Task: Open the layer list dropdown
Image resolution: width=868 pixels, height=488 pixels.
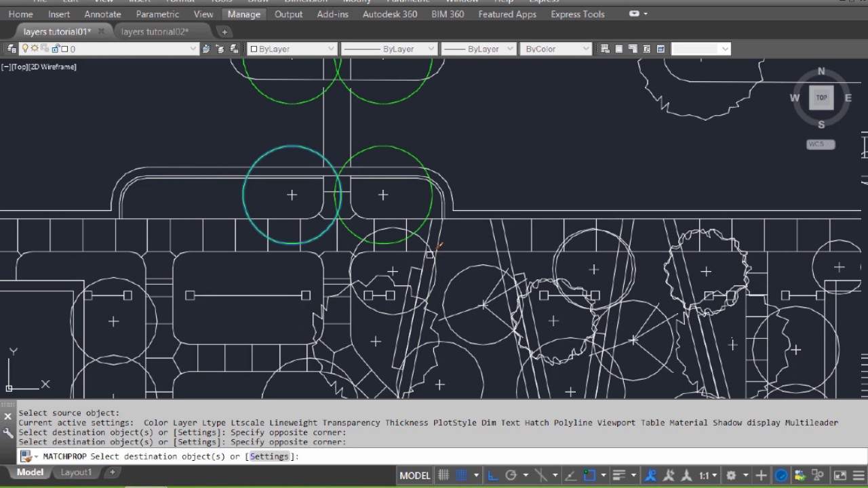Action: tap(193, 49)
